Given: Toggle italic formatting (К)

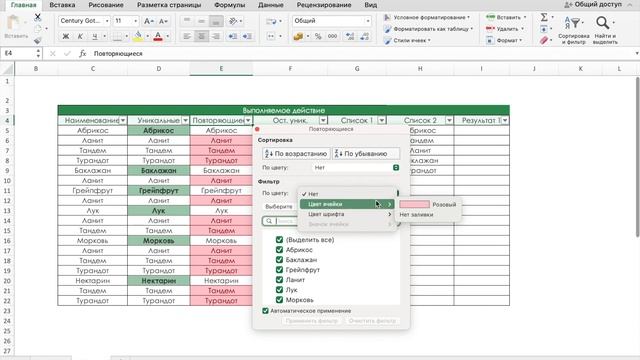Looking at the screenshot, I should pyautogui.click(x=80, y=36).
